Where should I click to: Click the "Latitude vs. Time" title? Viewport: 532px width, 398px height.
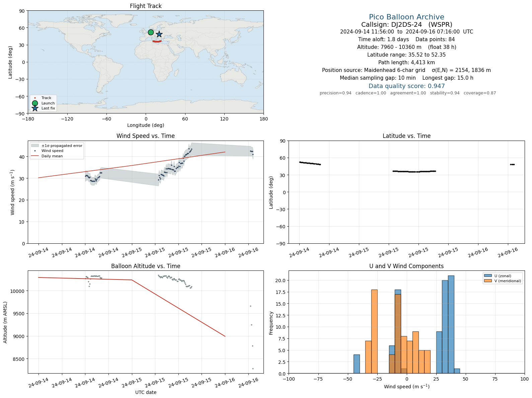point(406,136)
